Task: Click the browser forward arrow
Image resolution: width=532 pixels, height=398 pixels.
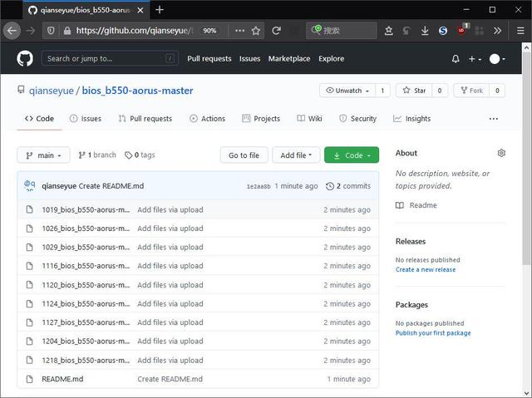Action: coord(31,31)
